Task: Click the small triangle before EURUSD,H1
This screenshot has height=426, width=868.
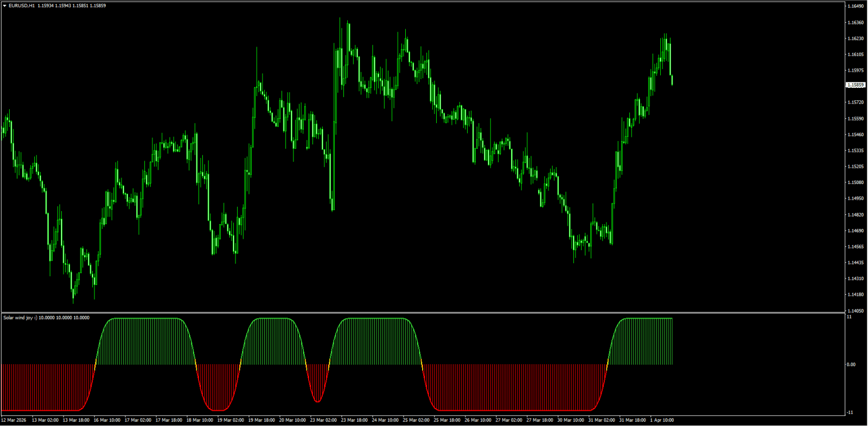Action: 5,5
